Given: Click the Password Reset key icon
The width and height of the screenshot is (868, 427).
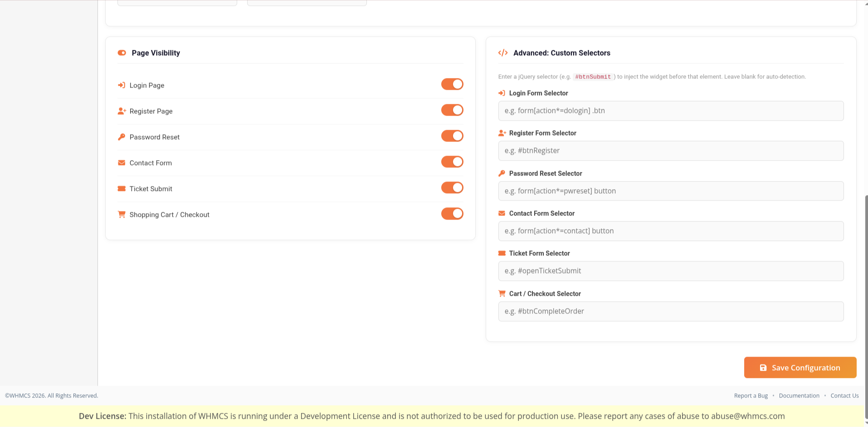Looking at the screenshot, I should click(121, 137).
